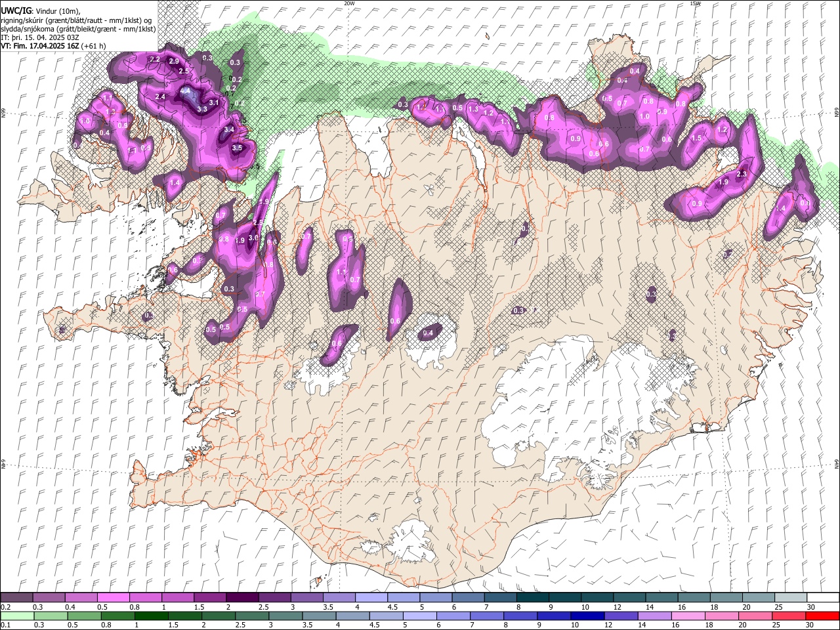This screenshot has width=840, height=630.
Task: Click the '66N' latitude label on left edge
Action: tap(3, 113)
